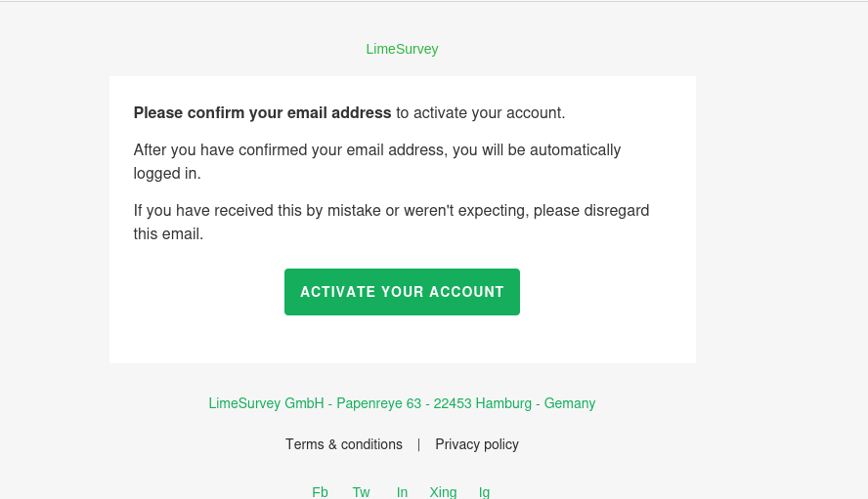Click bold 'Please confirm your email address' text
Image resolution: width=868 pixels, height=499 pixels.
(x=262, y=112)
